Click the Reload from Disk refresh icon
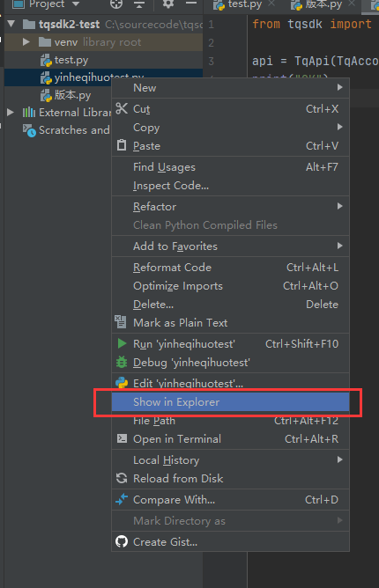Screen dimensions: 379x588 pyautogui.click(x=122, y=478)
